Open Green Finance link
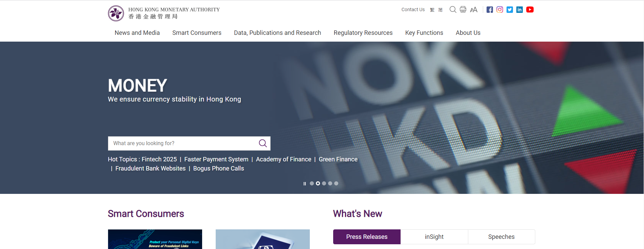 click(338, 159)
